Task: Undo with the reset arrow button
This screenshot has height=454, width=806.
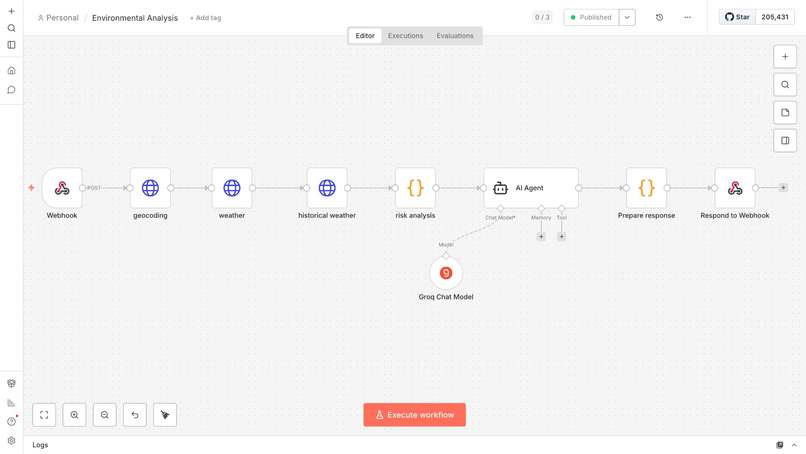Action: click(135, 415)
